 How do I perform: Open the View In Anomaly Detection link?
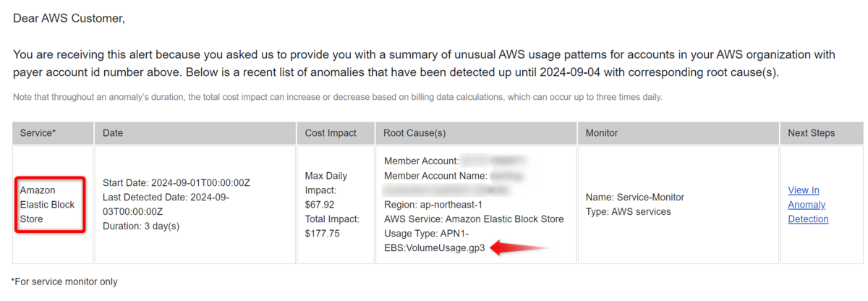click(x=808, y=205)
